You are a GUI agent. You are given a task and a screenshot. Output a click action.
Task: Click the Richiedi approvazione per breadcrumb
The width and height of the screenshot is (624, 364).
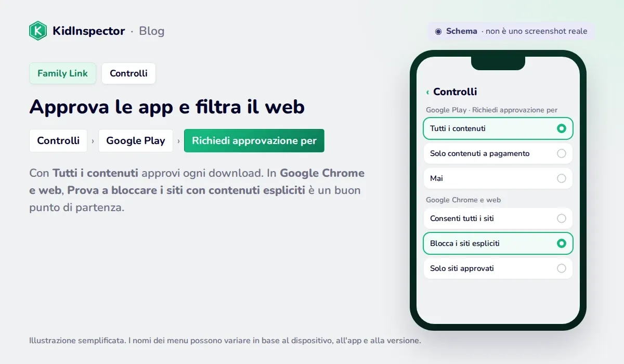click(x=254, y=140)
